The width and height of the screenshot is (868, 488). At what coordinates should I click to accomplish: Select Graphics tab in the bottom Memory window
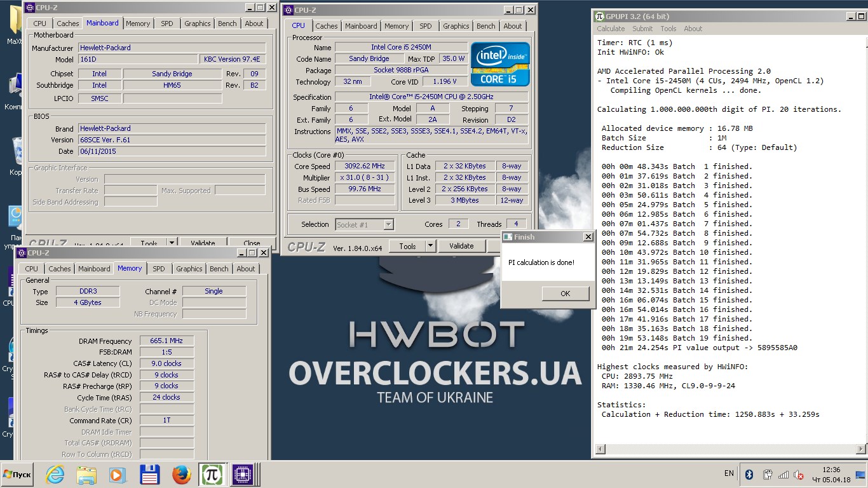(x=189, y=269)
